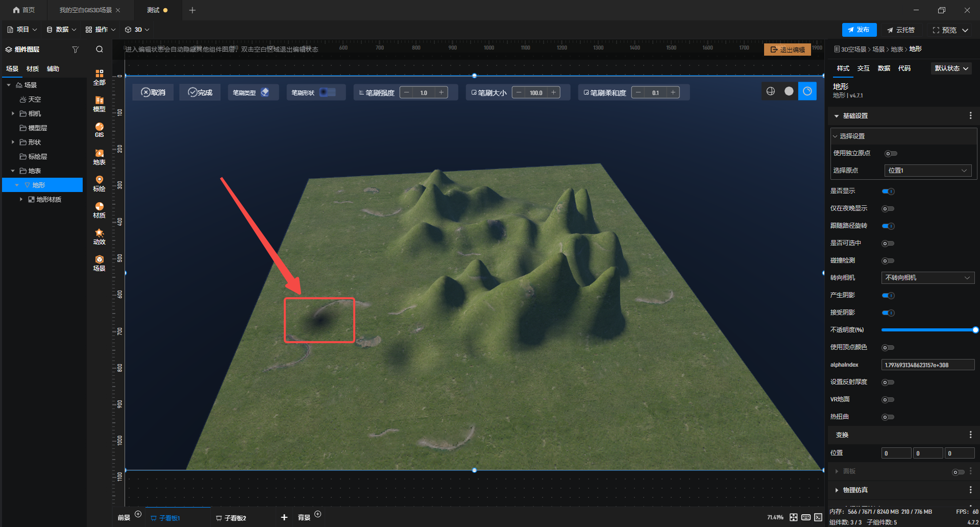This screenshot has height=527, width=980.
Task: Open the 地表 component category
Action: pos(99,157)
